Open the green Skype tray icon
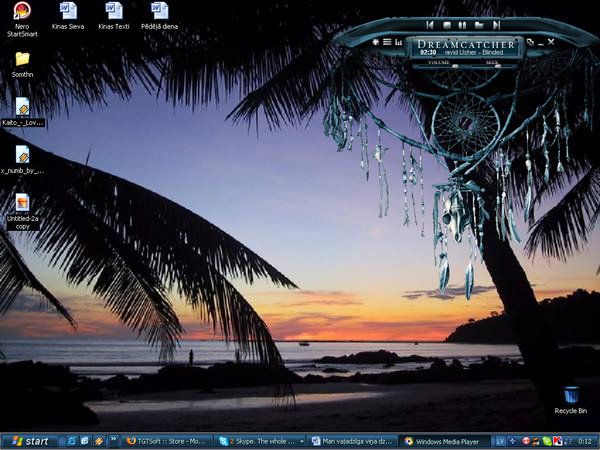The image size is (600, 450). [547, 442]
